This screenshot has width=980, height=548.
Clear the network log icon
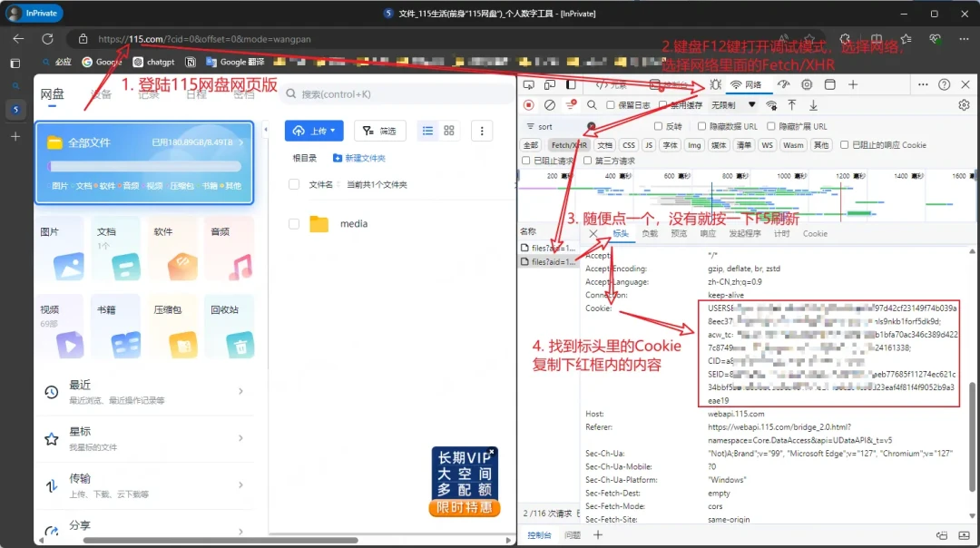pyautogui.click(x=549, y=105)
